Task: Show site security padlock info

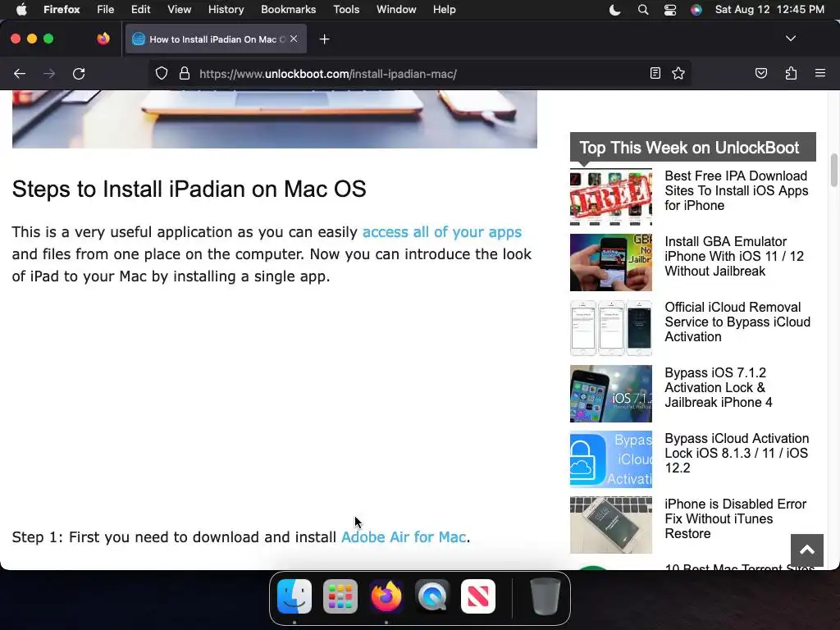Action: click(x=185, y=74)
